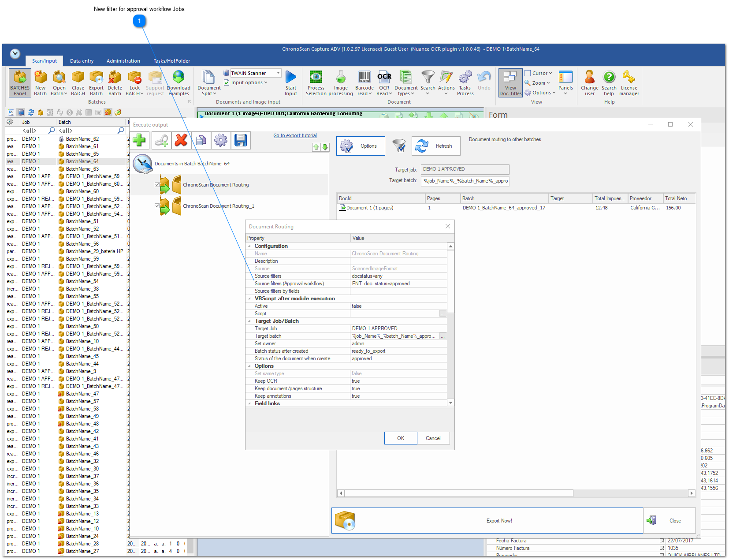The height and width of the screenshot is (560, 729).
Task: Click the green plus add export icon
Action: [x=139, y=140]
